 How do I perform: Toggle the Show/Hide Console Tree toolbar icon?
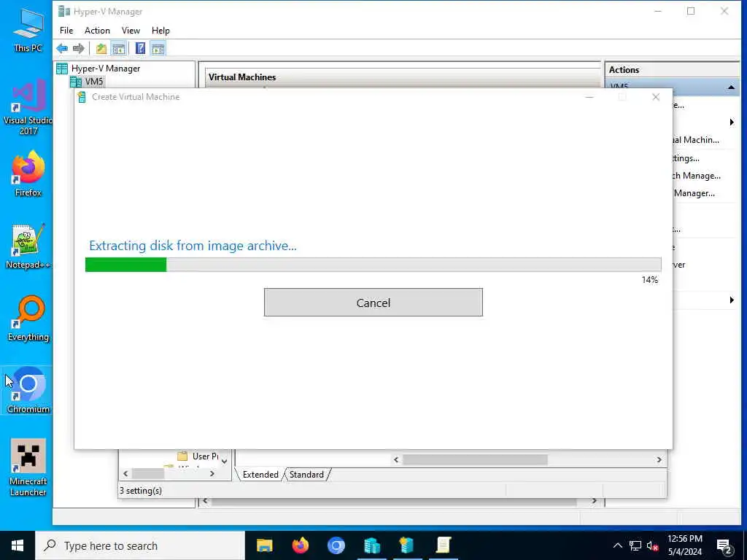tap(119, 49)
